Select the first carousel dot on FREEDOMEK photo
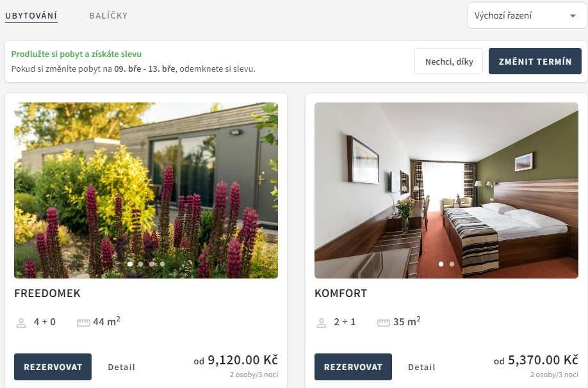Screen dimensions: 588x388 [x=130, y=264]
